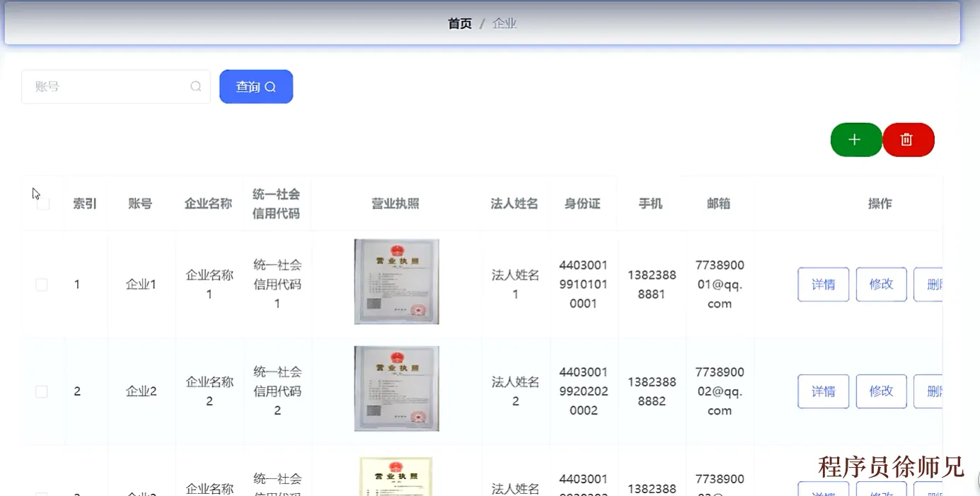
Task: Check the checkbox for row 企业2
Action: tap(42, 391)
